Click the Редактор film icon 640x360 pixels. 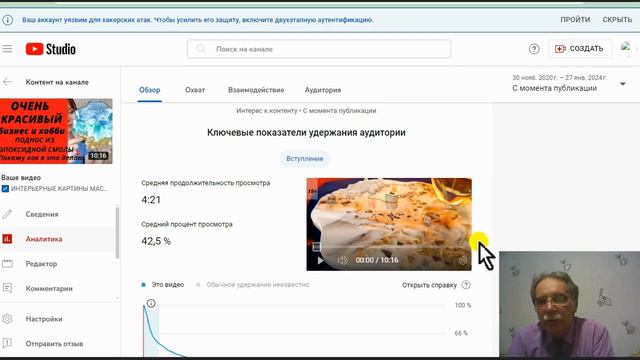coord(7,264)
